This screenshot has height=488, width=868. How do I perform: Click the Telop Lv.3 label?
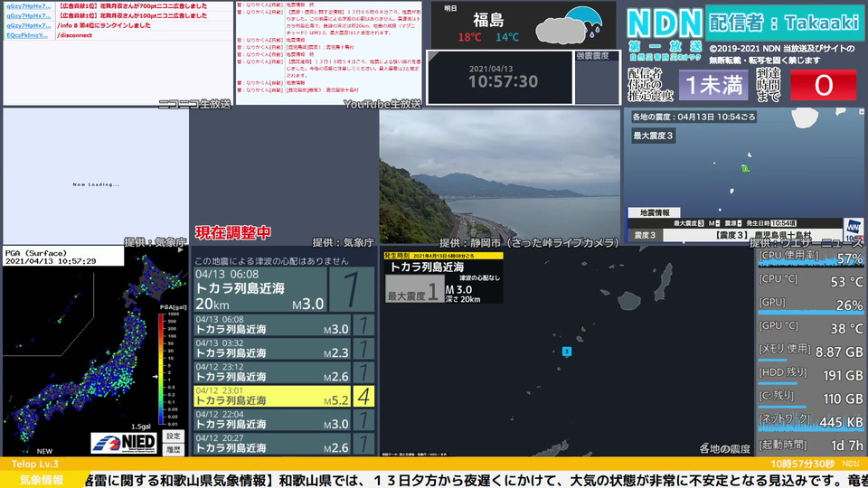coord(35,464)
